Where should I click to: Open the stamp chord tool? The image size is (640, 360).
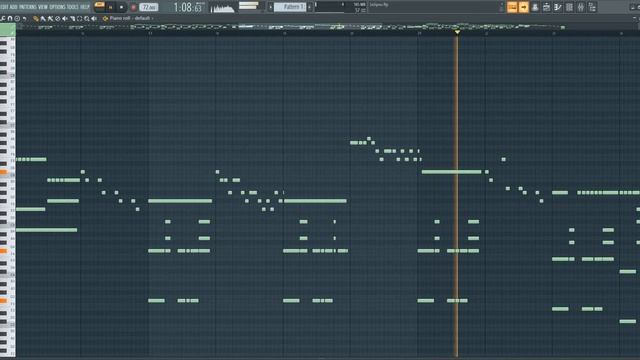tap(17, 18)
